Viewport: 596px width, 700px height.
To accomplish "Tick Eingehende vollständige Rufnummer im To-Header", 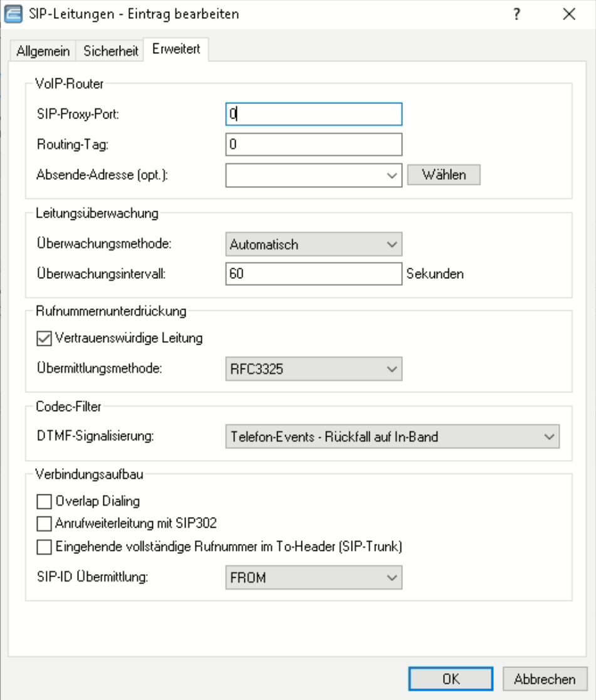I will coord(44,547).
